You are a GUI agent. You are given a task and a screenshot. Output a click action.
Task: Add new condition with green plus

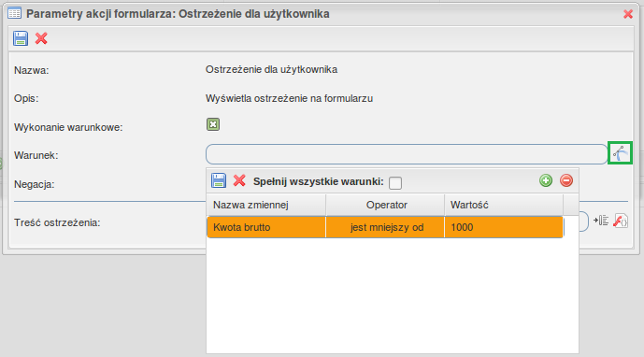pyautogui.click(x=546, y=180)
